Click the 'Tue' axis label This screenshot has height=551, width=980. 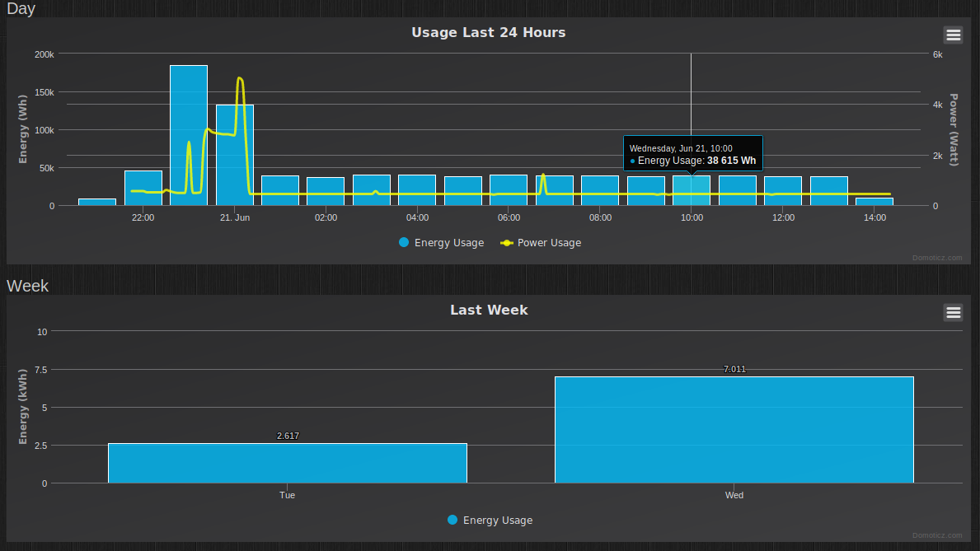(x=287, y=495)
